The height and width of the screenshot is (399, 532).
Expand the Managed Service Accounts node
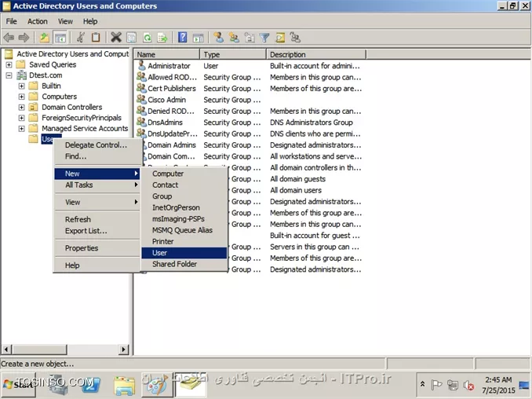click(21, 128)
